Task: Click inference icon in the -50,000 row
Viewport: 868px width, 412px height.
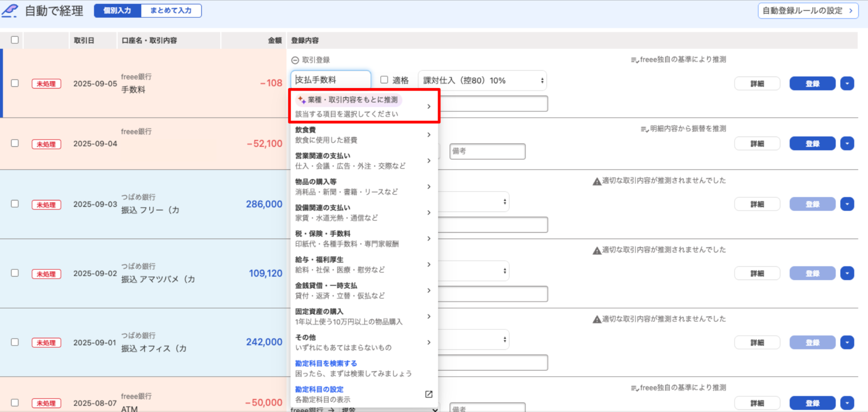Action: pyautogui.click(x=635, y=388)
